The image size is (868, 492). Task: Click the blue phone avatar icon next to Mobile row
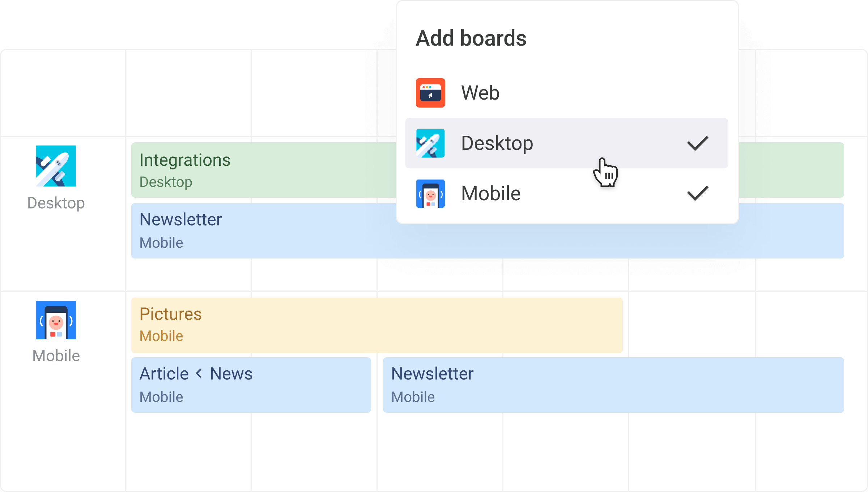pyautogui.click(x=56, y=320)
